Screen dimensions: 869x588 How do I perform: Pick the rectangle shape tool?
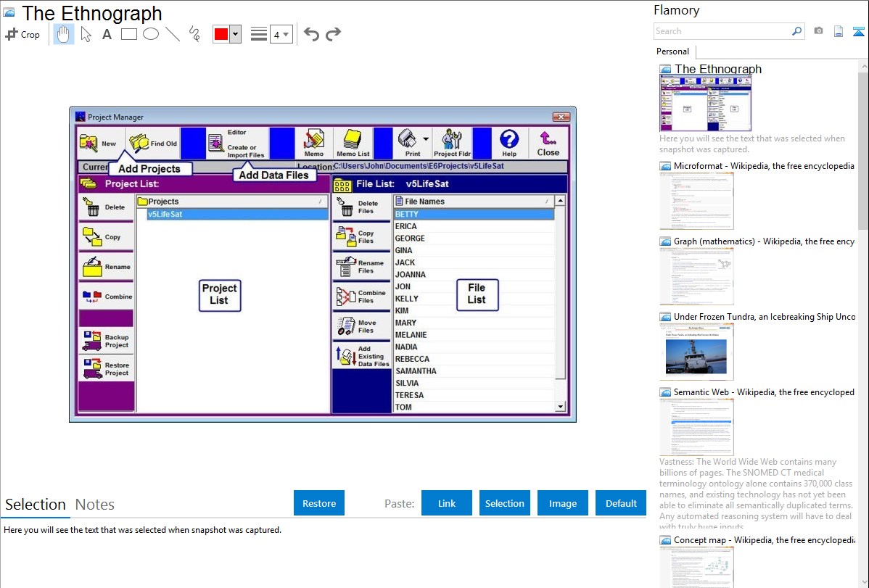click(x=128, y=34)
